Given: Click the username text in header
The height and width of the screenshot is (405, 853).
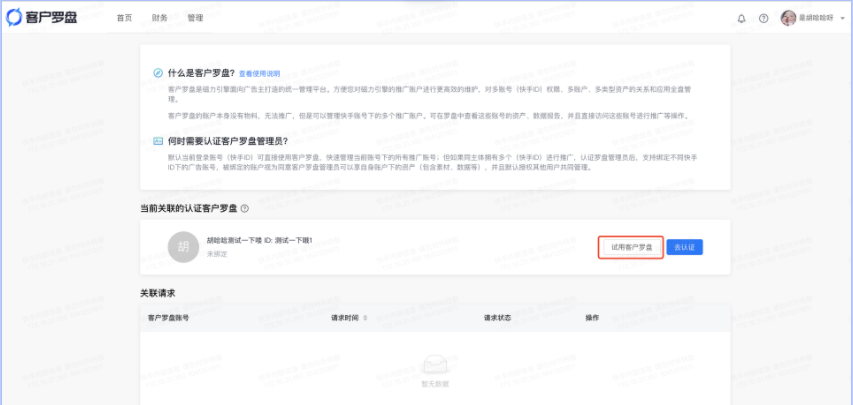Looking at the screenshot, I should click(816, 18).
